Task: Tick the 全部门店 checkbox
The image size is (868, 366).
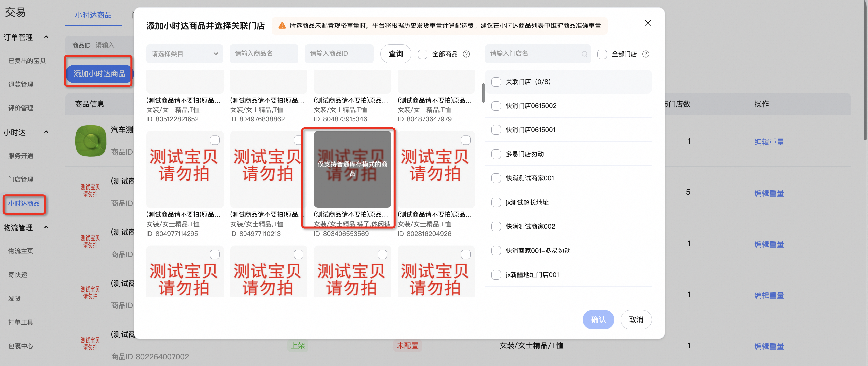Action: point(602,54)
